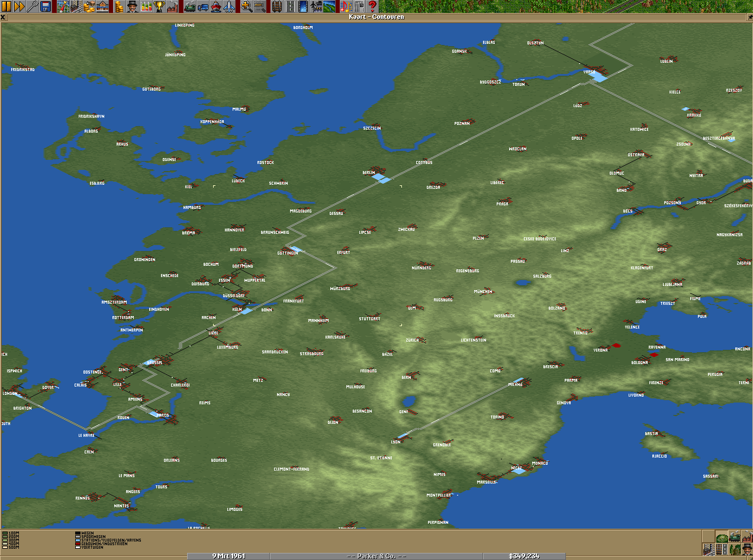This screenshot has width=753, height=560.
Task: Open the map display menu icon
Action: [63, 7]
